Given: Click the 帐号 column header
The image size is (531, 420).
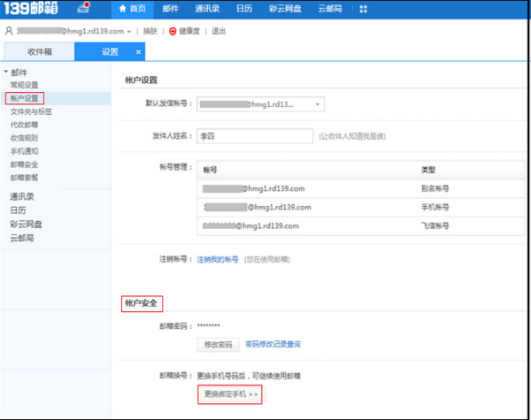Looking at the screenshot, I should tap(210, 170).
